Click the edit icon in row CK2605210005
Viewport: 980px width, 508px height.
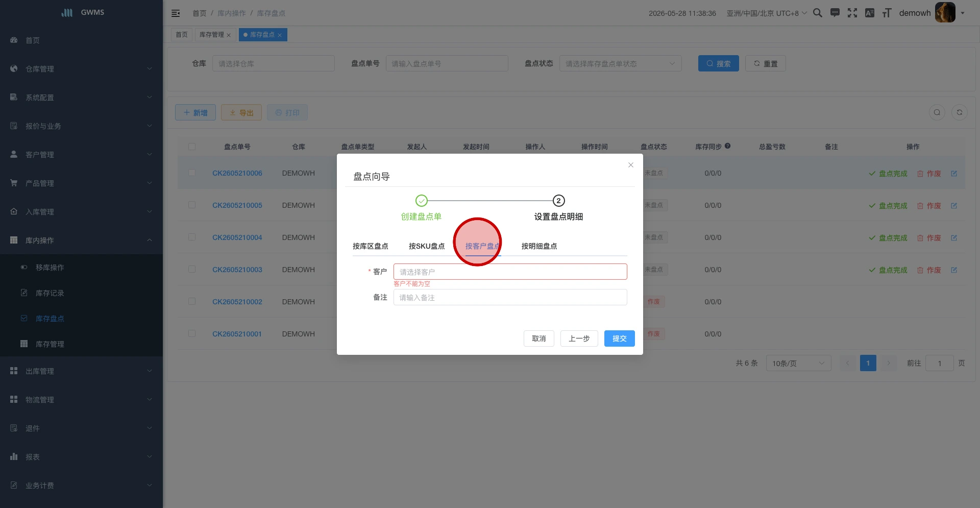point(954,206)
